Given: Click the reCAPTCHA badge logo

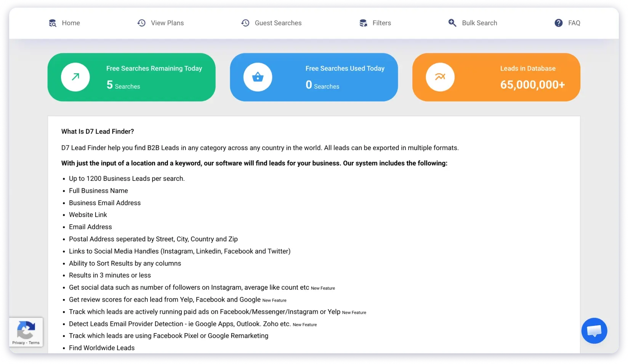Looking at the screenshot, I should (26, 329).
